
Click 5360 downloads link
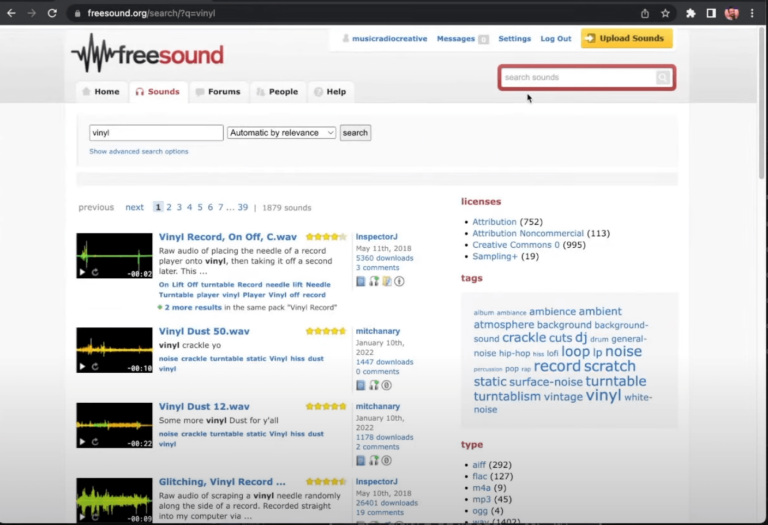pos(384,258)
